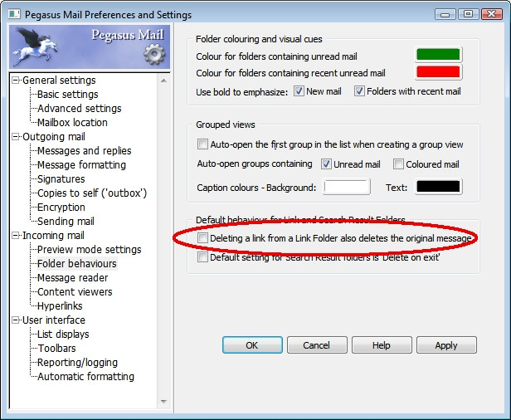Uncheck the New mail bold checkbox
The height and width of the screenshot is (420, 511).
click(299, 91)
